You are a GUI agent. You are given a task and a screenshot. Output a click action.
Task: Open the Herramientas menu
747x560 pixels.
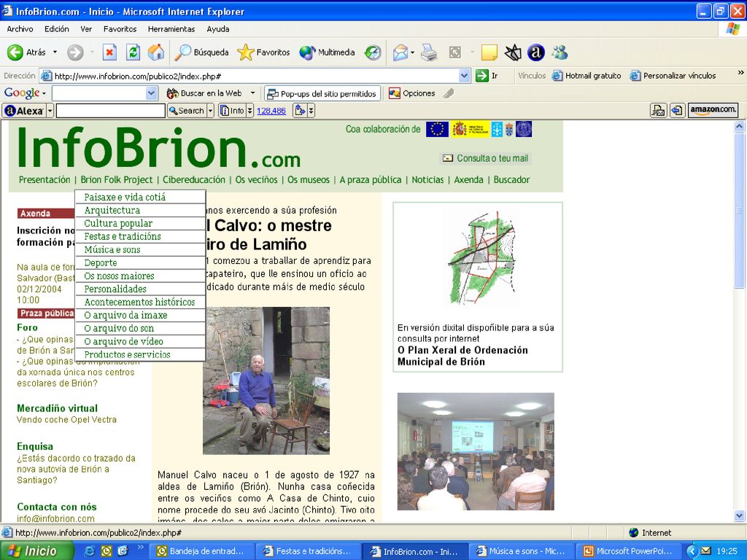171,29
